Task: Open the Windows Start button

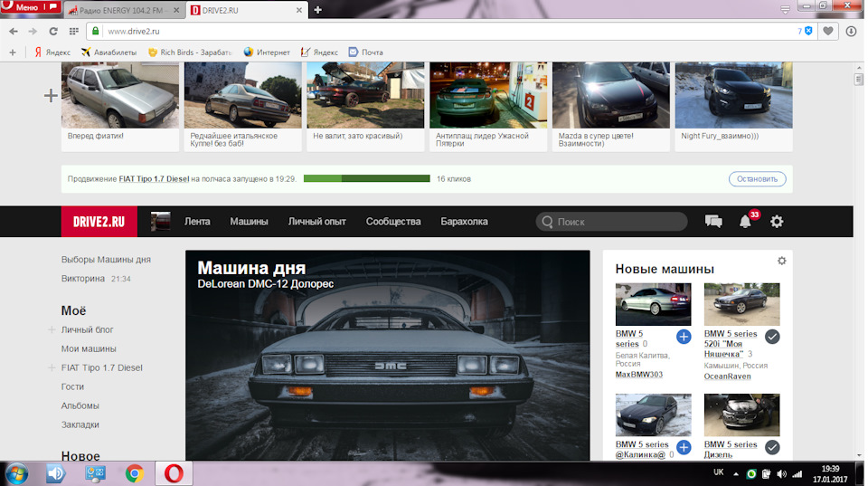Action: tap(17, 474)
